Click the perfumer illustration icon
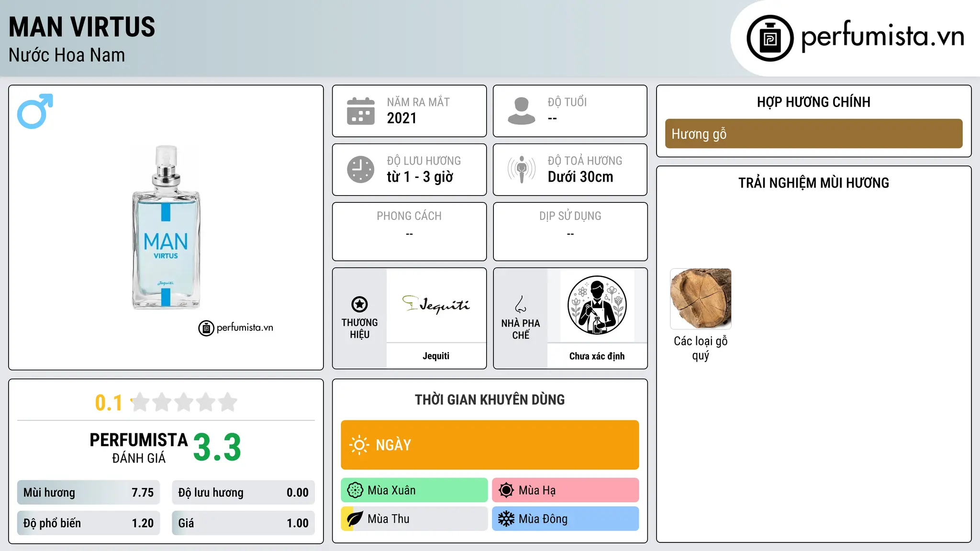Image resolution: width=980 pixels, height=551 pixels. click(x=597, y=305)
